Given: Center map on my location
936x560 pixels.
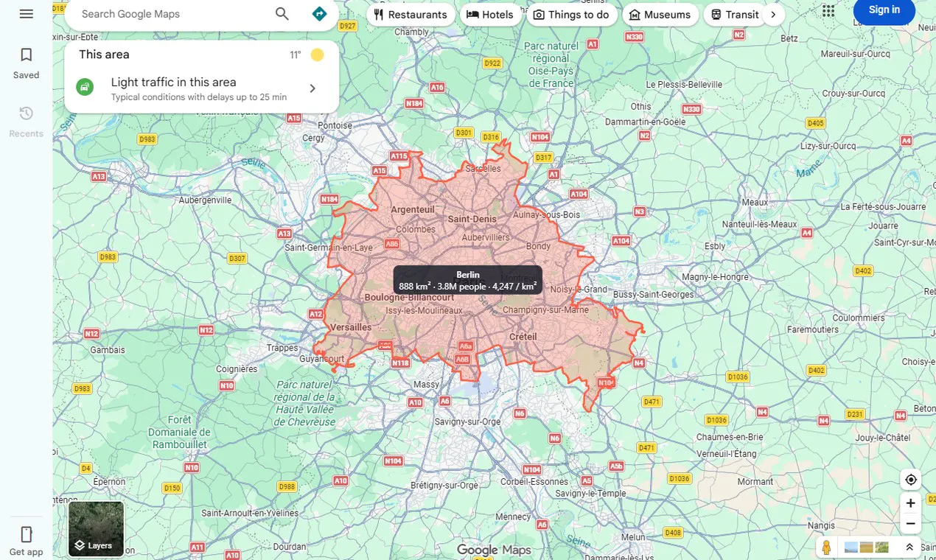Looking at the screenshot, I should (x=911, y=480).
